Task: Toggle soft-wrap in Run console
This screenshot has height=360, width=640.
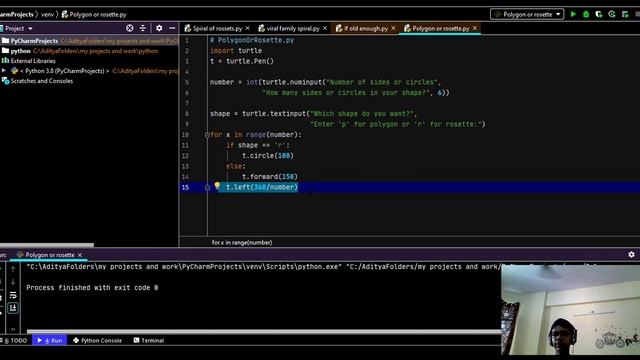Action: (x=13, y=295)
